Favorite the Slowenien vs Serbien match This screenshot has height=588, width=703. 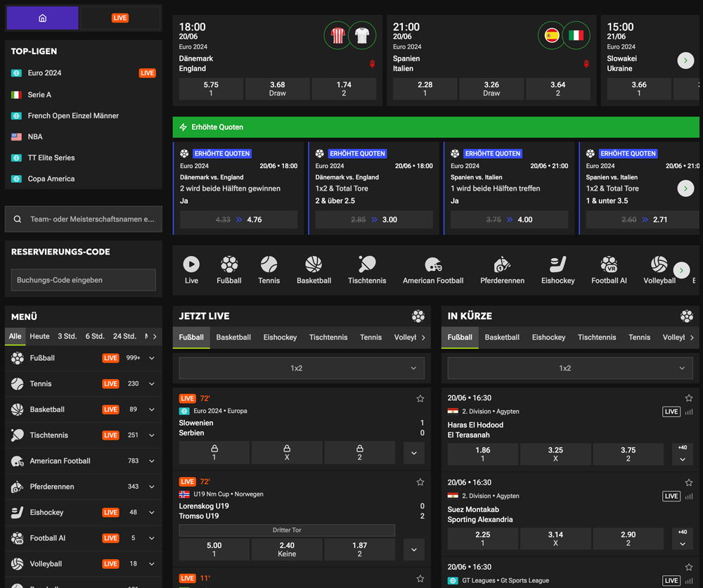coord(420,399)
